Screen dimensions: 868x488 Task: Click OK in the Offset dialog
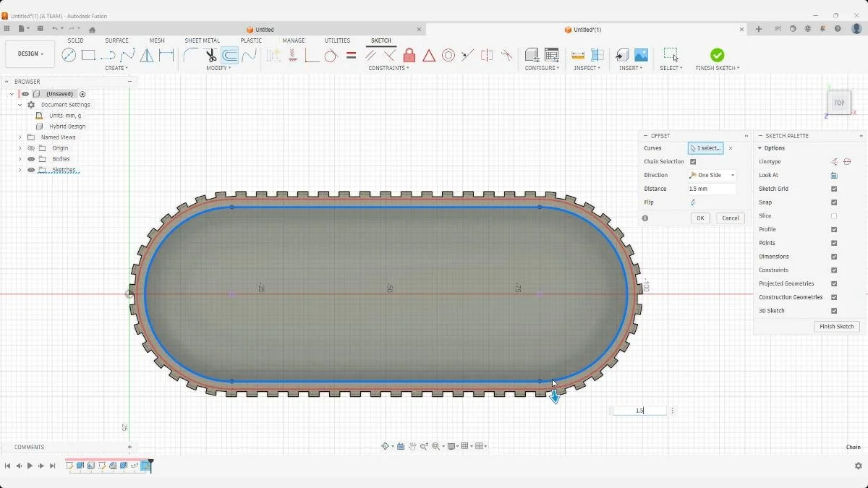click(699, 218)
